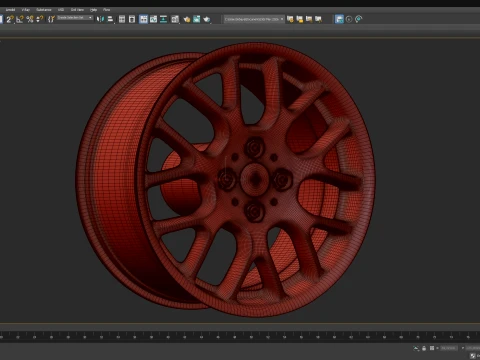Open the V-Ray menu
Image resolution: width=480 pixels, height=360 pixels.
(26, 10)
